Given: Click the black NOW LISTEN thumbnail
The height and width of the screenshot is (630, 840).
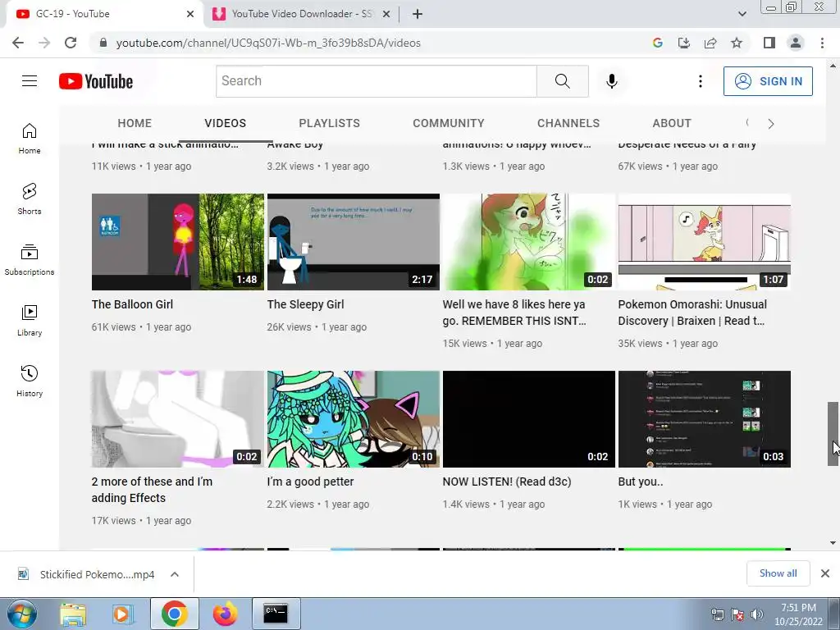Looking at the screenshot, I should tap(529, 419).
